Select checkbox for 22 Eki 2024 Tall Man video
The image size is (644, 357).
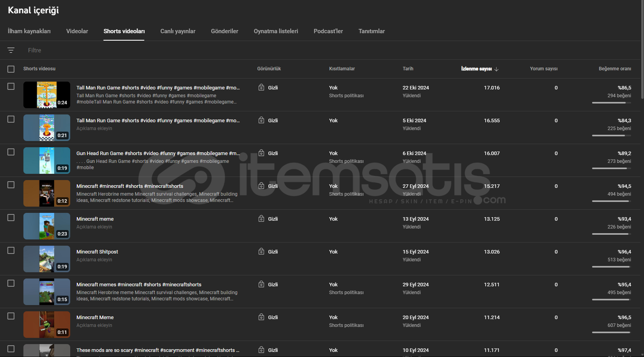click(x=11, y=86)
